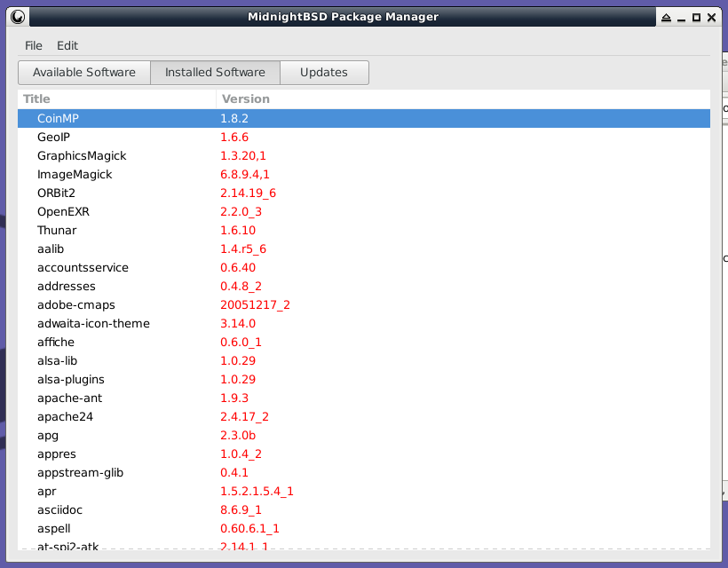Screen dimensions: 728x568
Task: Select the apache24 package
Action: coord(65,417)
